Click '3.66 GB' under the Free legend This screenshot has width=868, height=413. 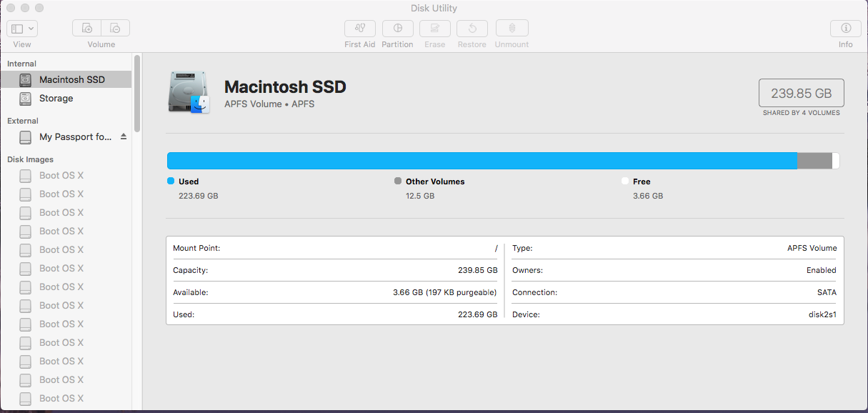[x=648, y=196]
